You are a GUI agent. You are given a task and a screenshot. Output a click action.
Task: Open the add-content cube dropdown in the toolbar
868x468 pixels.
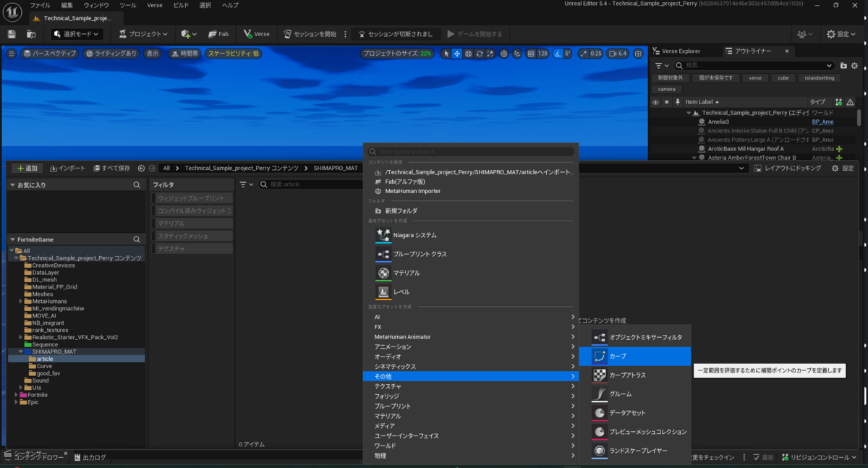click(x=189, y=34)
